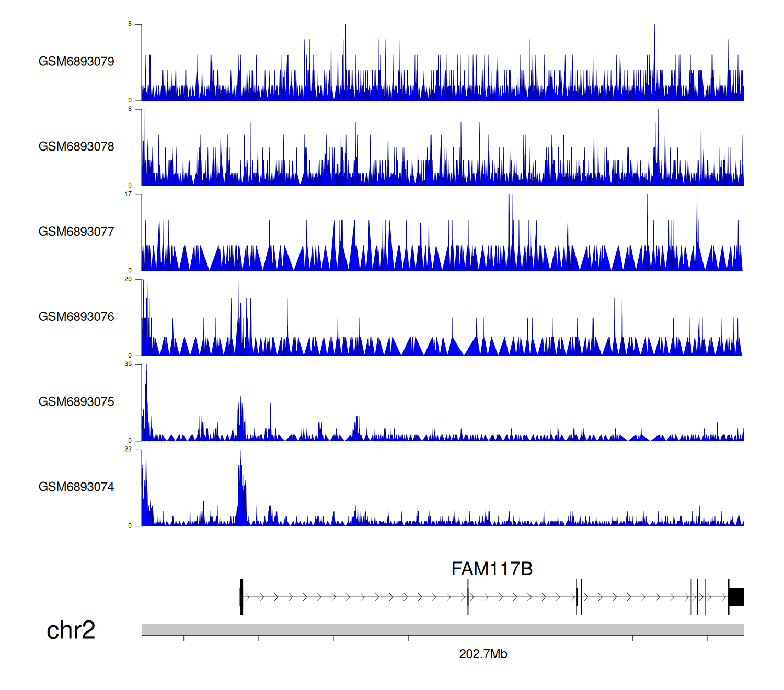Viewport: 784px width, 690px height.
Task: Click the y-axis maximum value 39
Action: 128,364
